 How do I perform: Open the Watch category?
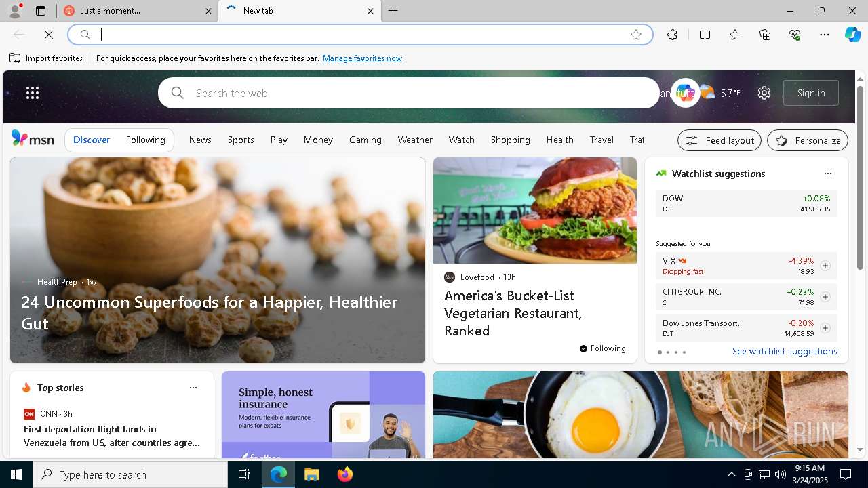pos(462,140)
